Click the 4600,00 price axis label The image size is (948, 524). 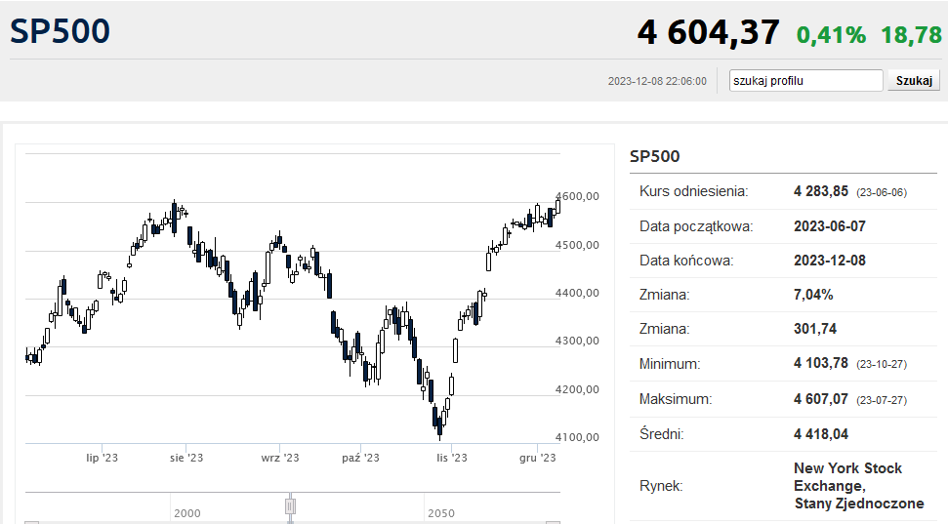pyautogui.click(x=577, y=196)
